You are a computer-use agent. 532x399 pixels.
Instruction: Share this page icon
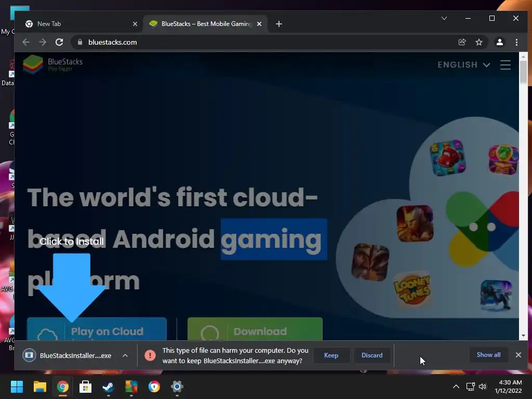[462, 42]
